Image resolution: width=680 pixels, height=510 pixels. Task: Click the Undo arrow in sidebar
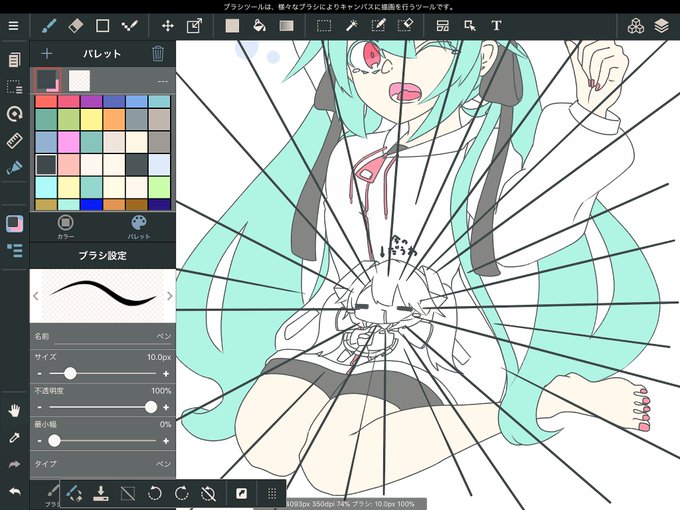point(14,491)
